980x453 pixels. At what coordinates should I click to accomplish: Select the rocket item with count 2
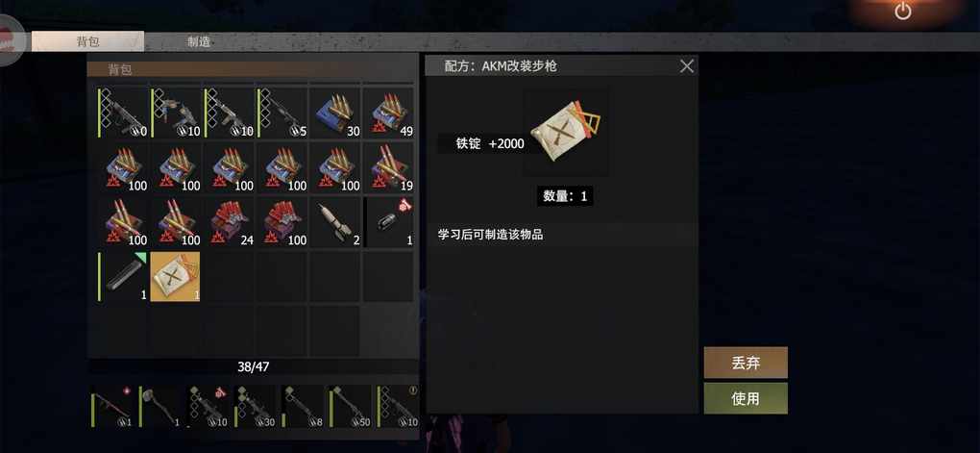tap(334, 223)
